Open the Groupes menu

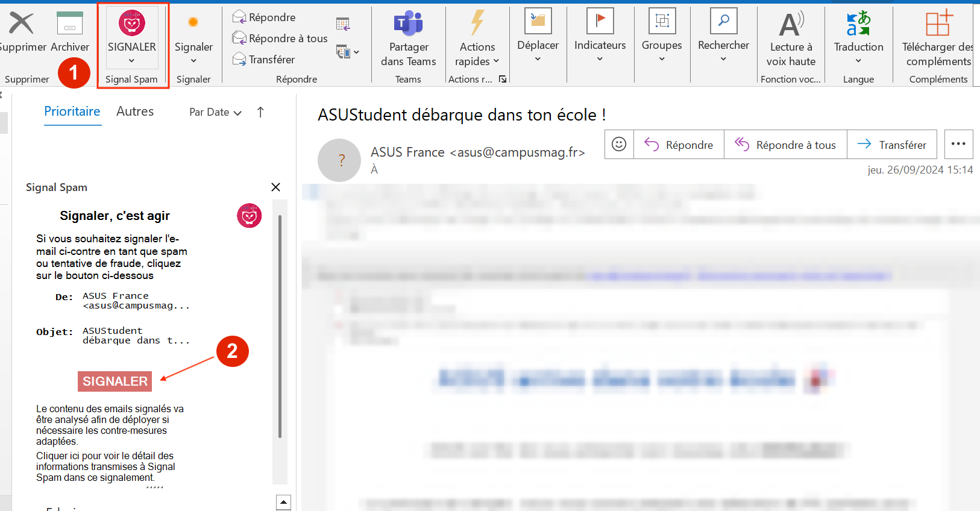pyautogui.click(x=662, y=36)
